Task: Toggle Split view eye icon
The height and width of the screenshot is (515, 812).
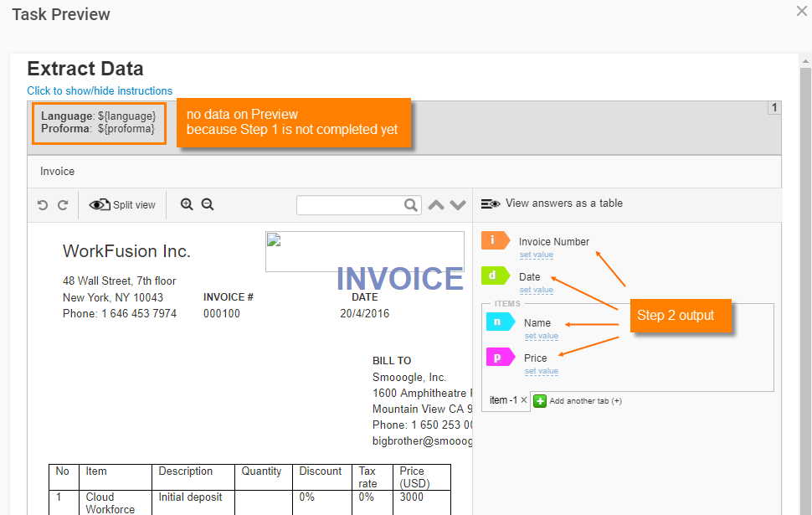Action: pos(100,204)
